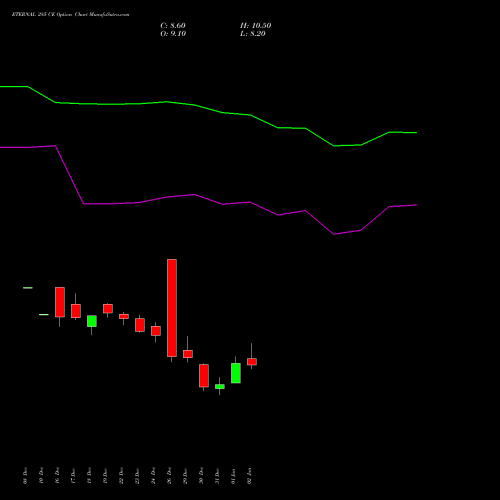Click the 08 Dec flat green candle
This screenshot has height=500, width=500.
[28, 288]
